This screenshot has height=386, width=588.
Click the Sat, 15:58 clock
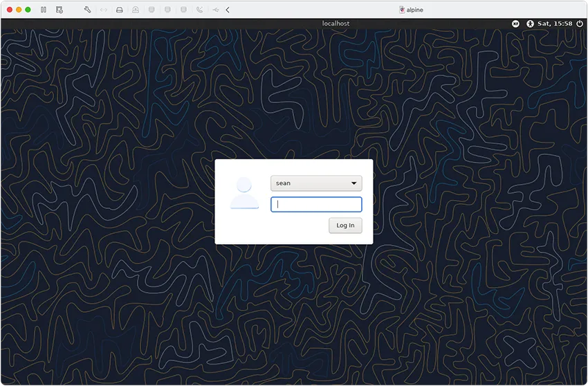click(555, 24)
